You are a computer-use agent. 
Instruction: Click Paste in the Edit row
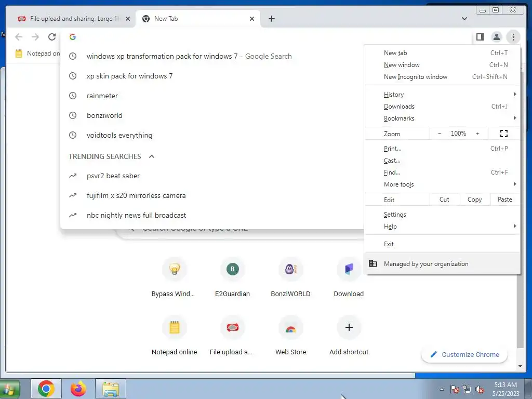pyautogui.click(x=505, y=199)
